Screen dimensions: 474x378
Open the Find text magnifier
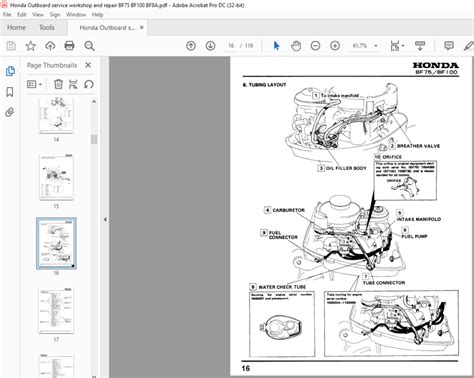pyautogui.click(x=89, y=46)
